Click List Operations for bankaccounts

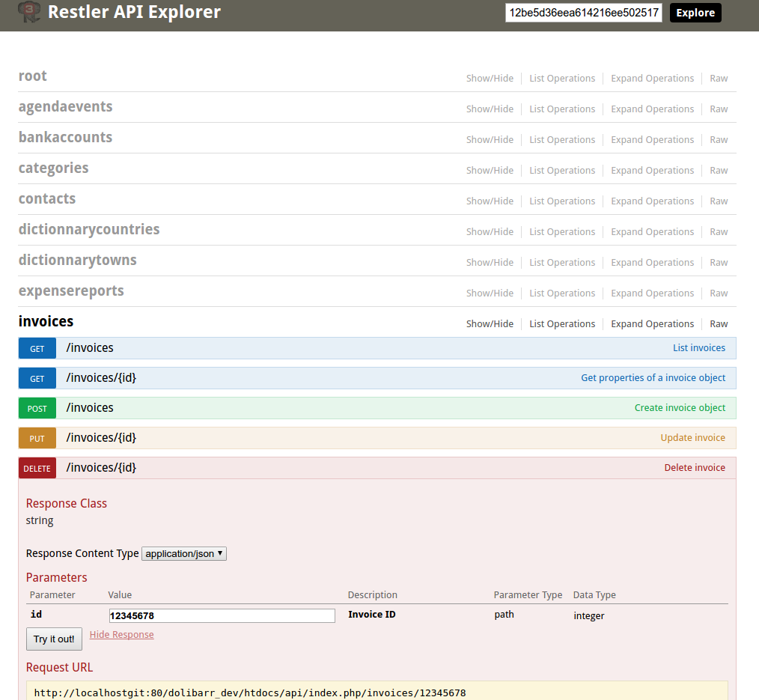(562, 139)
